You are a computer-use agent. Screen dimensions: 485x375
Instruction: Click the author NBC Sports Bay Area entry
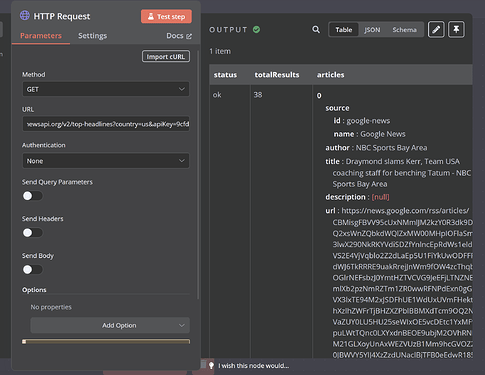click(x=376, y=148)
